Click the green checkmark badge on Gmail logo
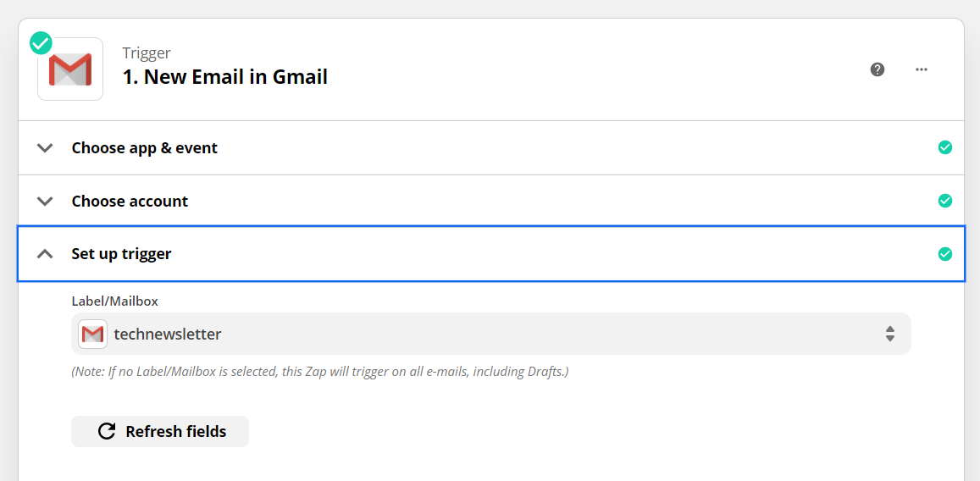The height and width of the screenshot is (481, 980). pyautogui.click(x=41, y=43)
